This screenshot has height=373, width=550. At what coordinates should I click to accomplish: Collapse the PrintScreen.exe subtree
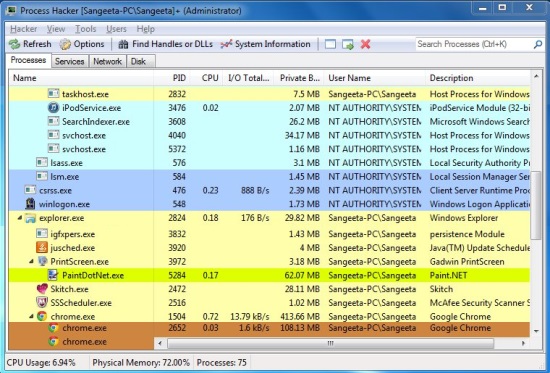click(31, 261)
